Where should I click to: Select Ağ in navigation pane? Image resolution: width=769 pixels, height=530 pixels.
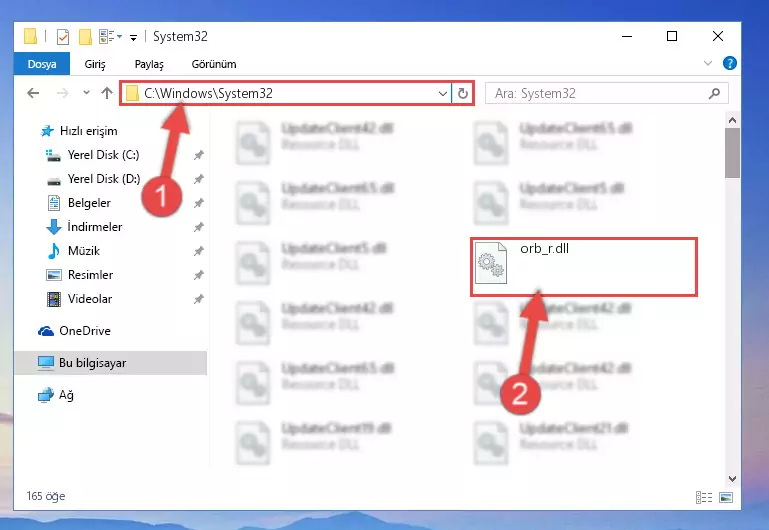(x=55, y=395)
